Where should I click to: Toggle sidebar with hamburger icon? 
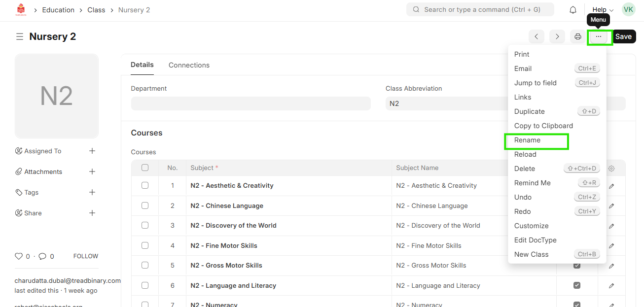coord(20,36)
